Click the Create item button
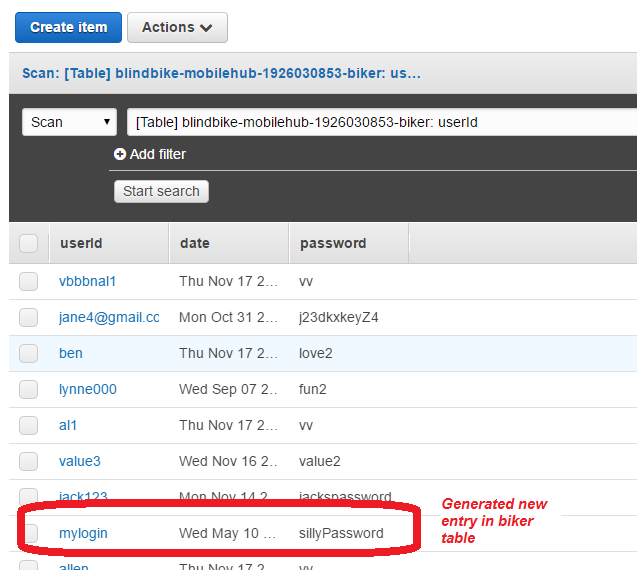Screen dimensions: 637x570 pos(68,28)
